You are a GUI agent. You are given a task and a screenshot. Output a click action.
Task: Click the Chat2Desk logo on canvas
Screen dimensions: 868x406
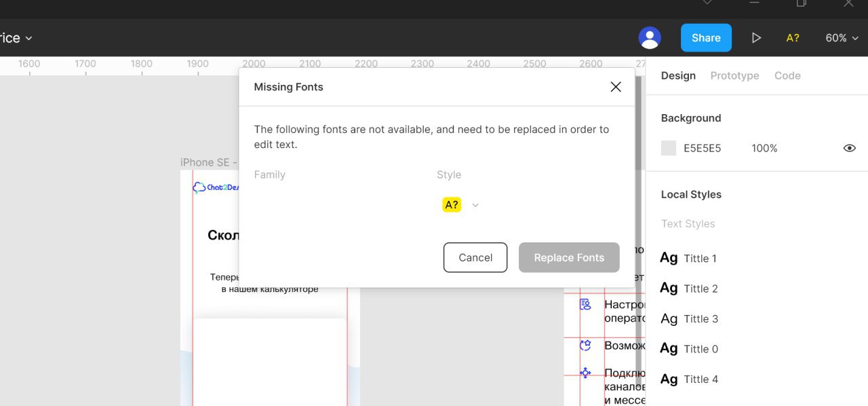(216, 187)
